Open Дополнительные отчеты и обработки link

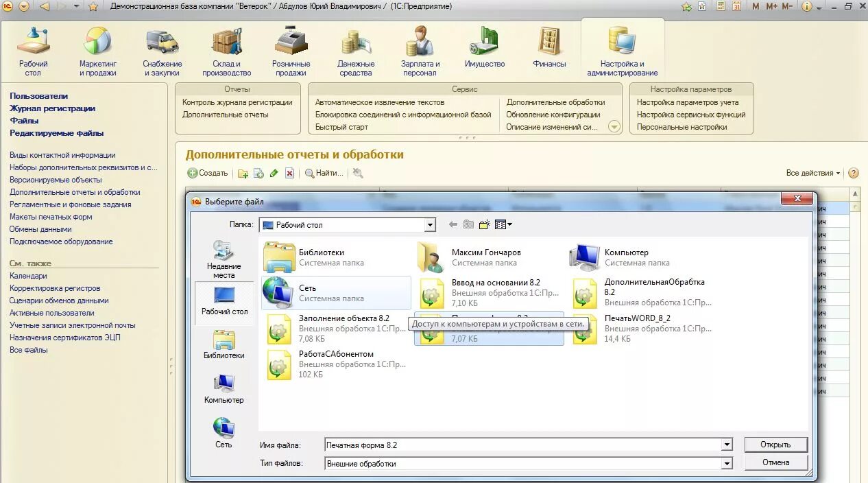(x=75, y=192)
